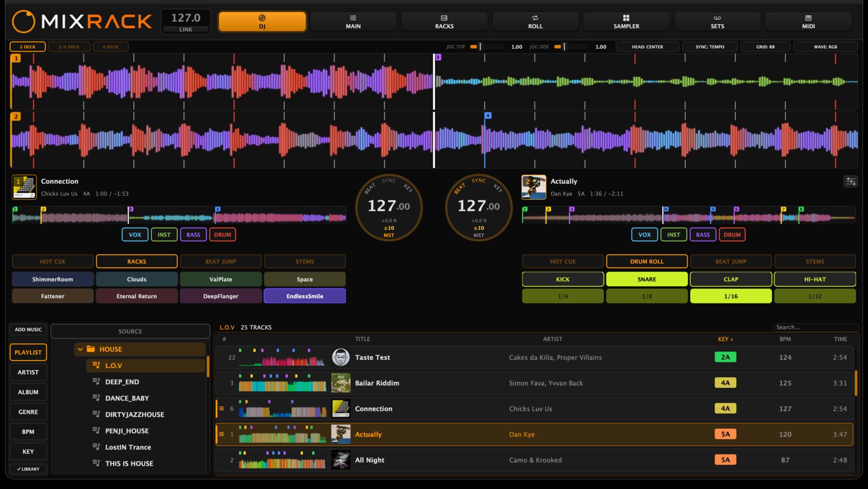The image size is (868, 489).
Task: Trigger the ValPlate effect pad
Action: click(221, 279)
